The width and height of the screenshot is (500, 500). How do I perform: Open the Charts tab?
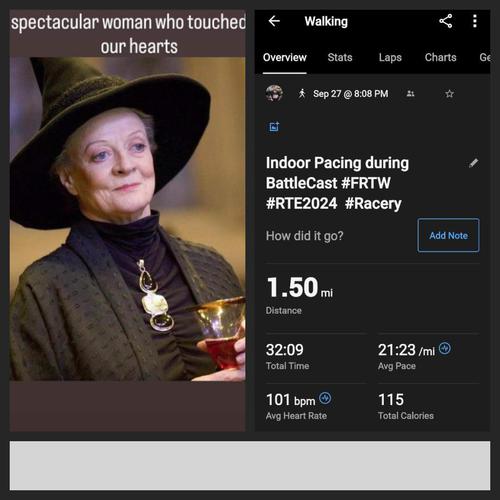click(x=440, y=57)
